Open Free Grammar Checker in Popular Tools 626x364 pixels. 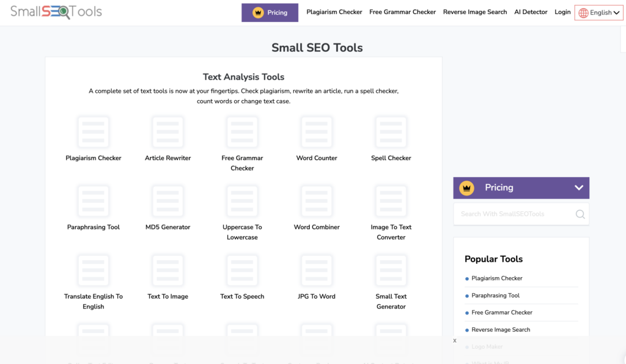click(501, 313)
